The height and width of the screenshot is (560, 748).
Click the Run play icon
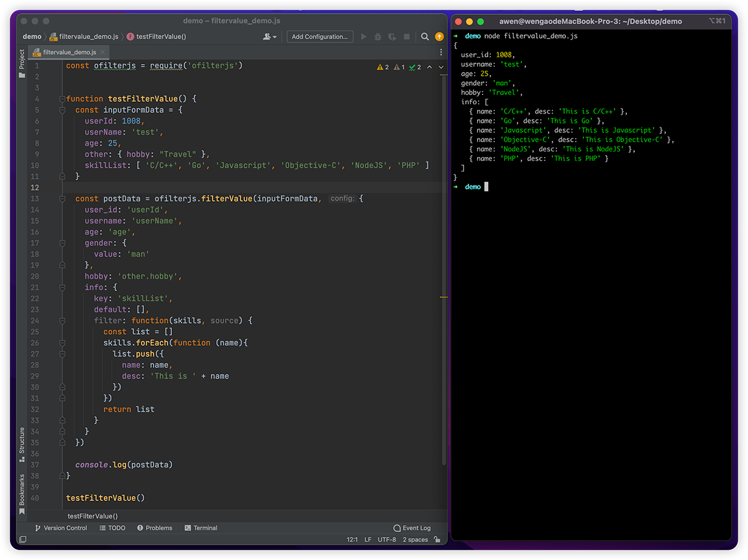(x=364, y=37)
